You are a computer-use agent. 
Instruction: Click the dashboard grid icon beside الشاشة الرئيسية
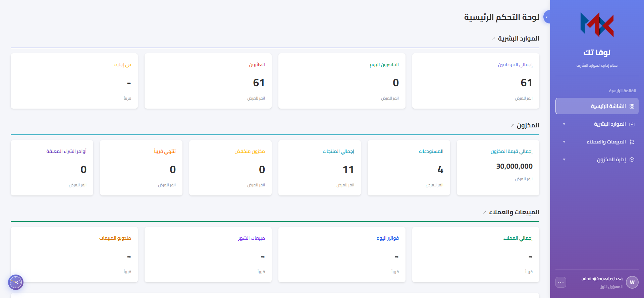pos(632,106)
